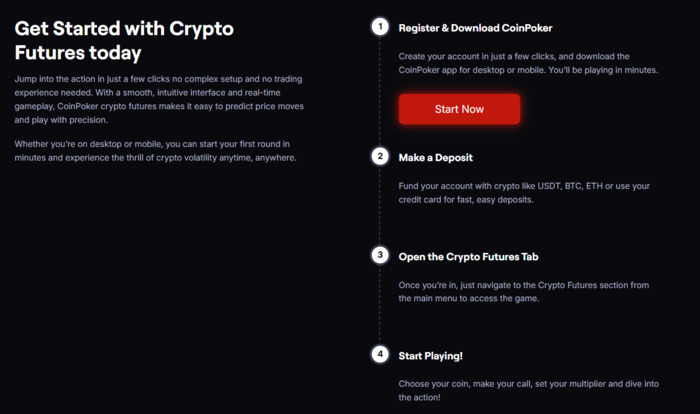Click the red Start Now button
This screenshot has height=414, width=700.
[x=459, y=109]
